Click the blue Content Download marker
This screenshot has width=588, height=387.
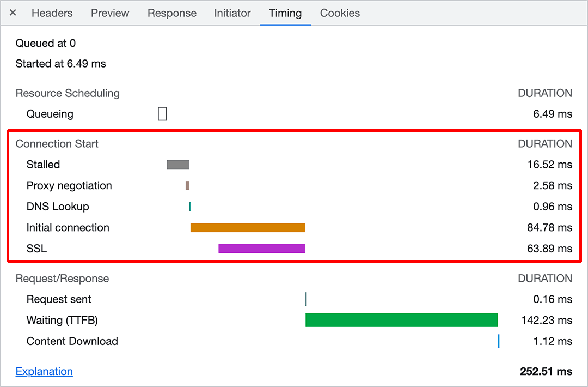click(499, 341)
